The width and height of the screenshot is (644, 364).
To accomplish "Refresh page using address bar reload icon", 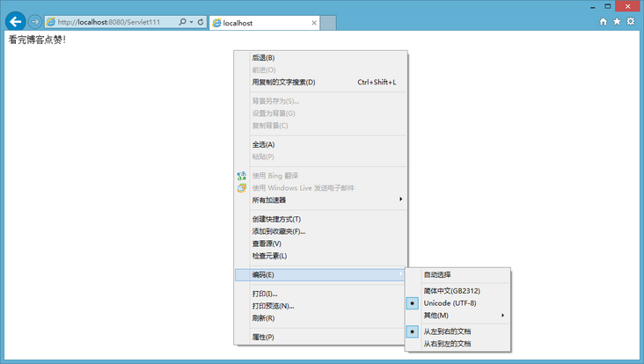I will [201, 22].
